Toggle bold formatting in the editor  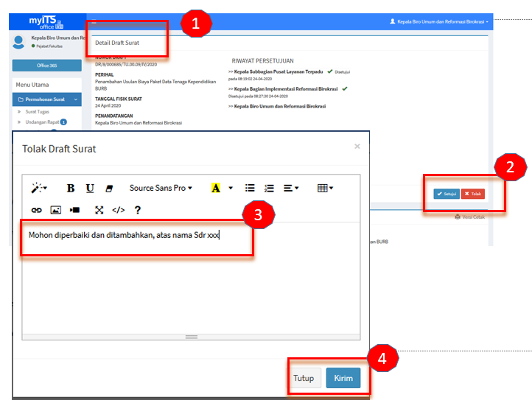pos(71,188)
